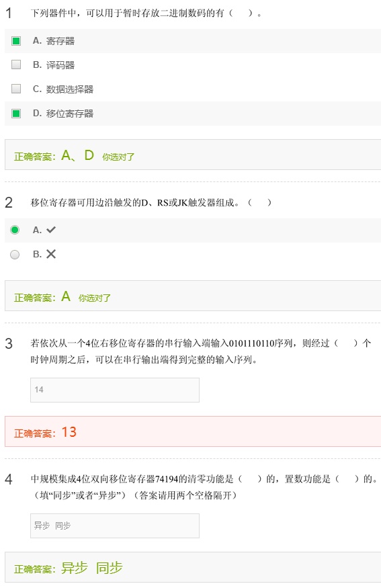Click question 3 text about 0101110110 序列

[x=201, y=351]
